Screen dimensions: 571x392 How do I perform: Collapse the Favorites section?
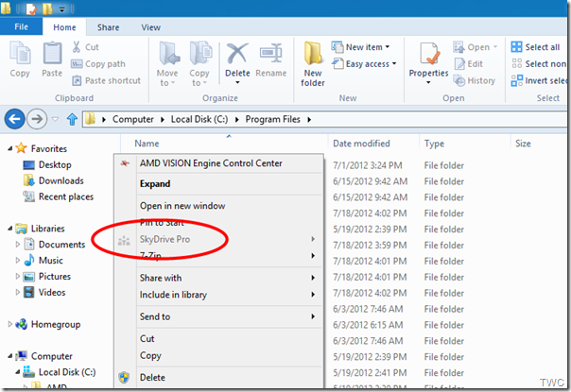(x=10, y=148)
